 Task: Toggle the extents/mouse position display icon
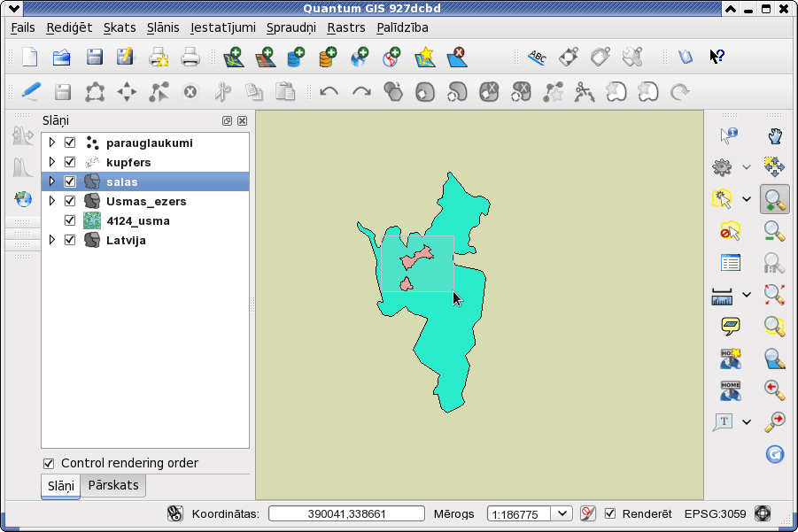[x=175, y=513]
